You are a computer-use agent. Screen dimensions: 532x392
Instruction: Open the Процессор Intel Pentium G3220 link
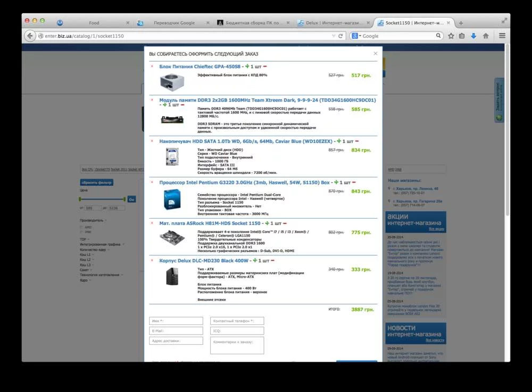(x=244, y=182)
